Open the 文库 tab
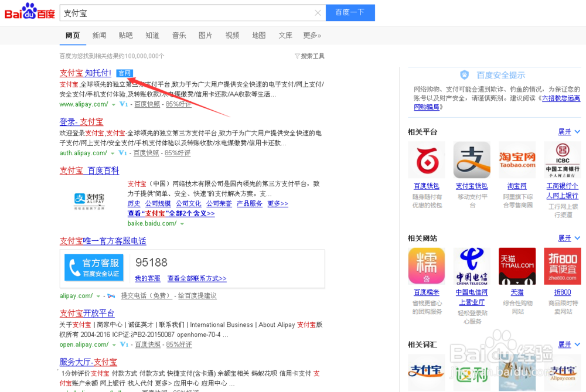This screenshot has height=392, width=586. pos(285,36)
